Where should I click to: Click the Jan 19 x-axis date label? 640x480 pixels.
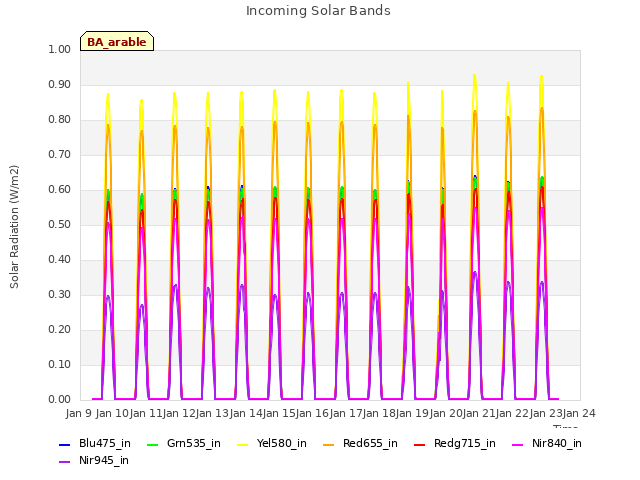point(412,414)
